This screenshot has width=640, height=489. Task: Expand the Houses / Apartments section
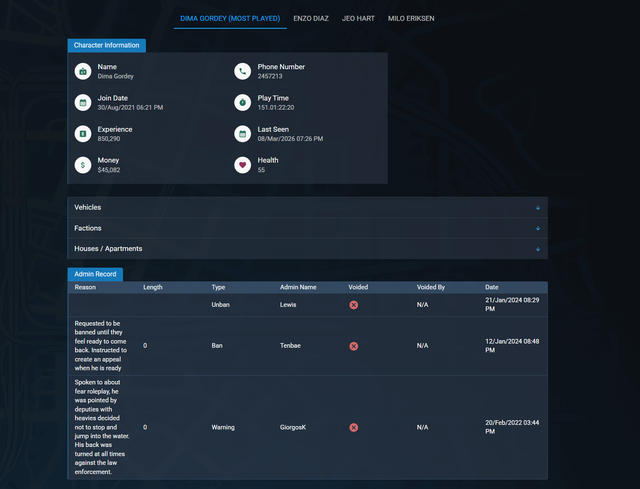click(x=307, y=249)
